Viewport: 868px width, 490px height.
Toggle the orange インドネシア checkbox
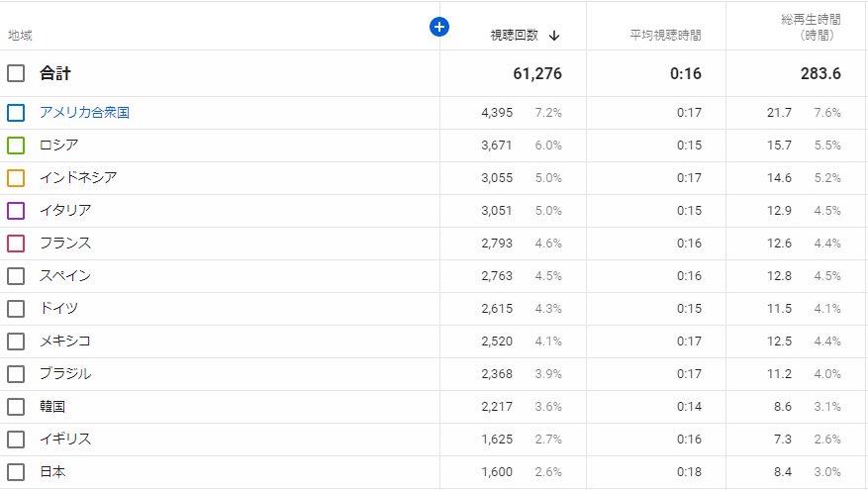tap(16, 178)
